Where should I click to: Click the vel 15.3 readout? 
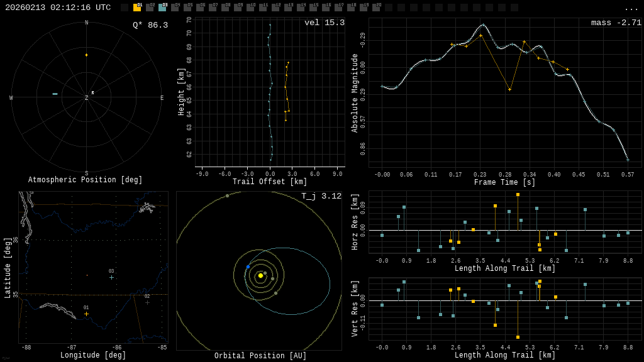tap(324, 23)
